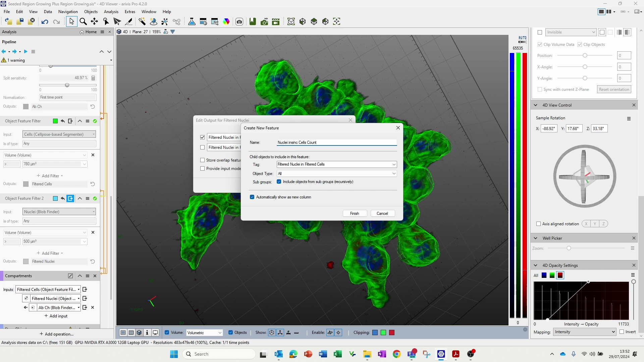The height and width of the screenshot is (362, 644).
Task: Click Reset orientation button
Action: [614, 89]
